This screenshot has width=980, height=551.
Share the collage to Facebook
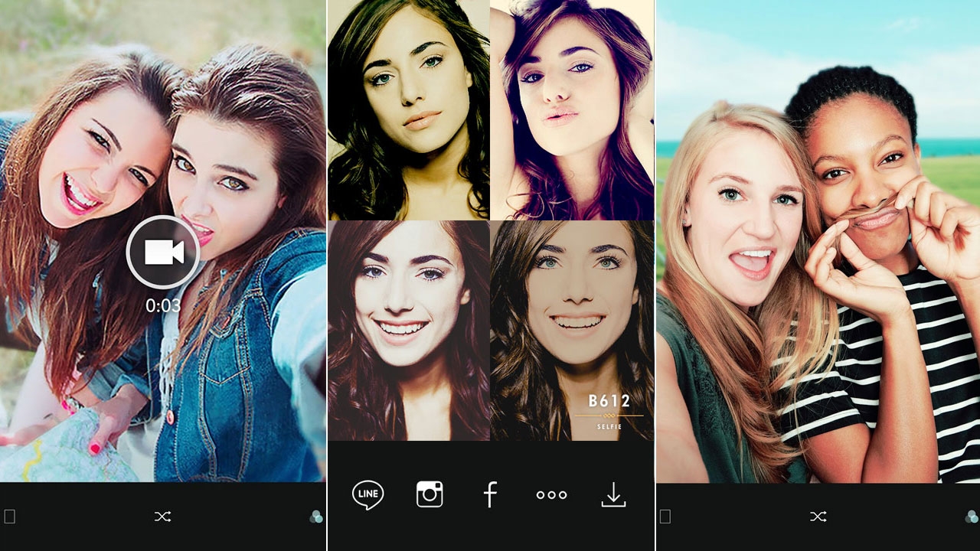[490, 494]
